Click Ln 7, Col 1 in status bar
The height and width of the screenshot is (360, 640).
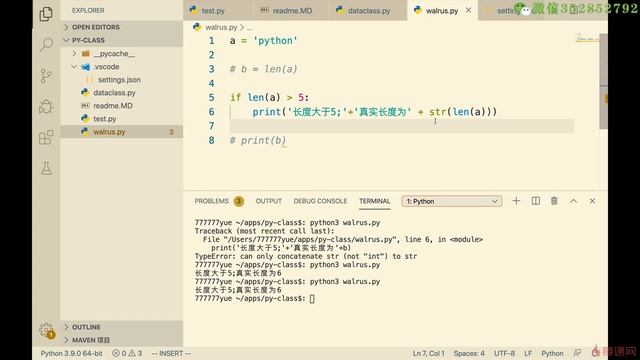pos(428,353)
